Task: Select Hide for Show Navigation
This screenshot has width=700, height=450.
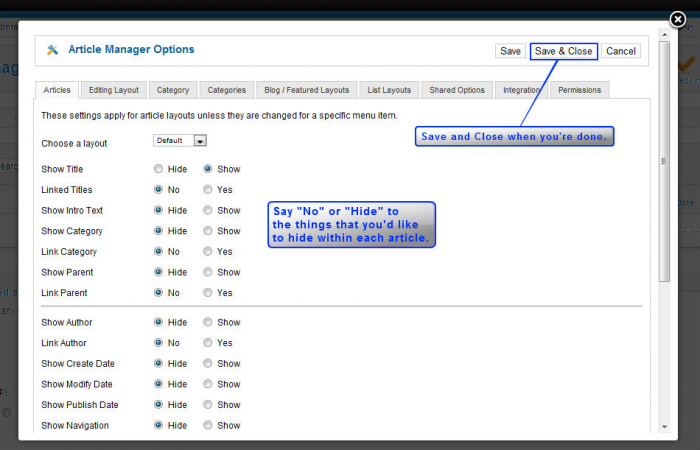Action: pos(158,425)
